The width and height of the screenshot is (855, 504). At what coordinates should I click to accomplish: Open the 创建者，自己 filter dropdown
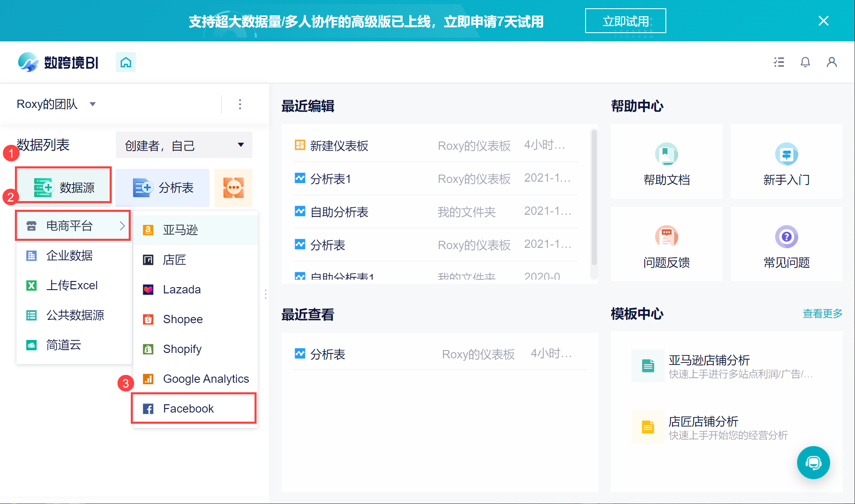(x=184, y=145)
